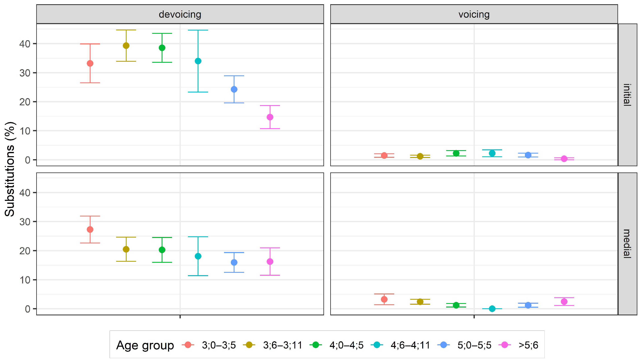Select the green point in voicing initial panel
This screenshot has width=643, height=364.
(456, 153)
